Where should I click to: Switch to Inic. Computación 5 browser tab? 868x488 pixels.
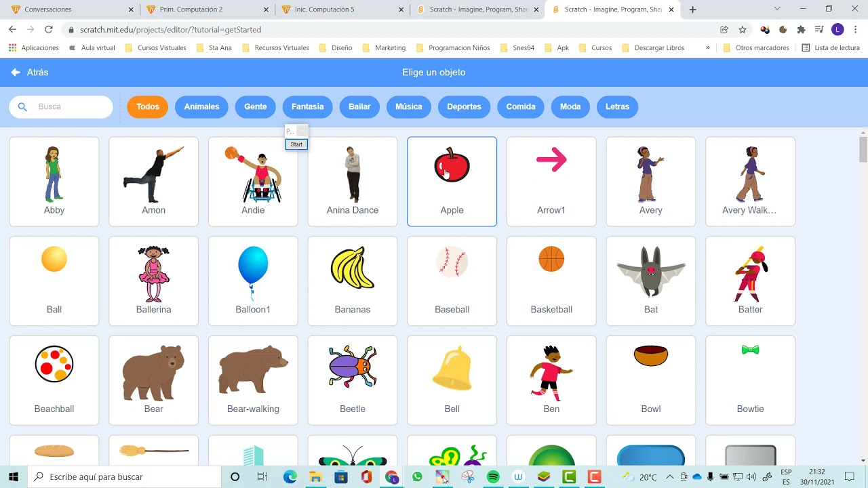pos(342,9)
